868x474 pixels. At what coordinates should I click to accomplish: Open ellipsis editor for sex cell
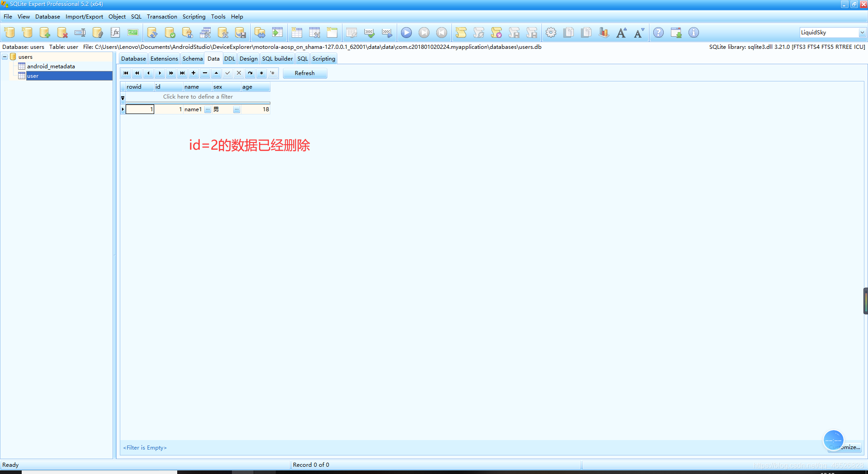(237, 109)
